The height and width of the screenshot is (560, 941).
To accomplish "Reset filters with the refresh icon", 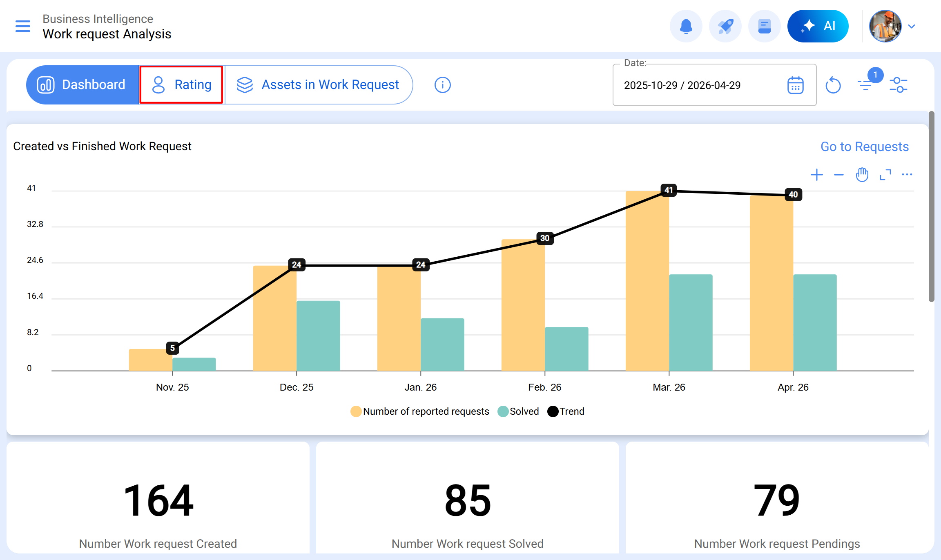I will pyautogui.click(x=833, y=85).
